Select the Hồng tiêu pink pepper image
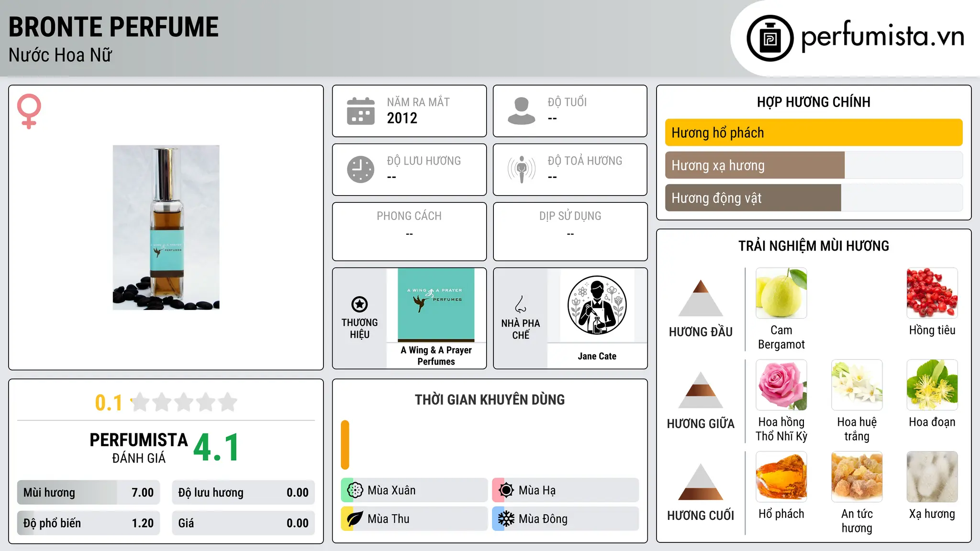This screenshot has width=980, height=551. (x=932, y=293)
